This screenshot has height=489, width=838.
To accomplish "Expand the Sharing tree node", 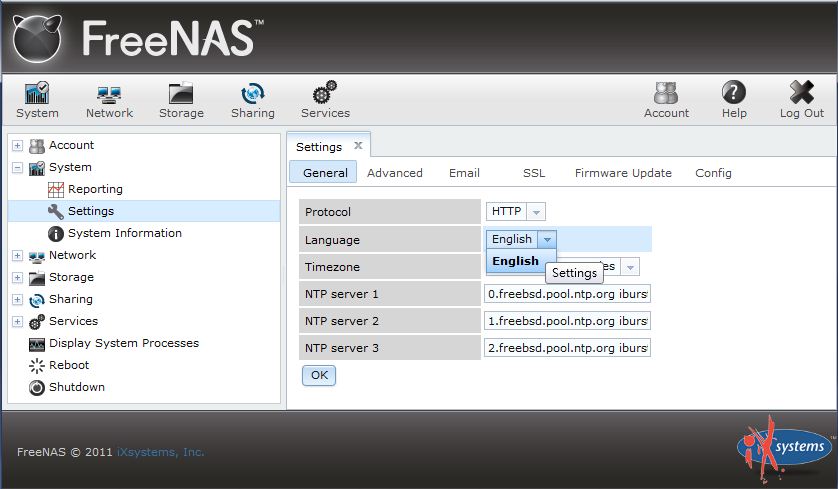I will point(18,299).
